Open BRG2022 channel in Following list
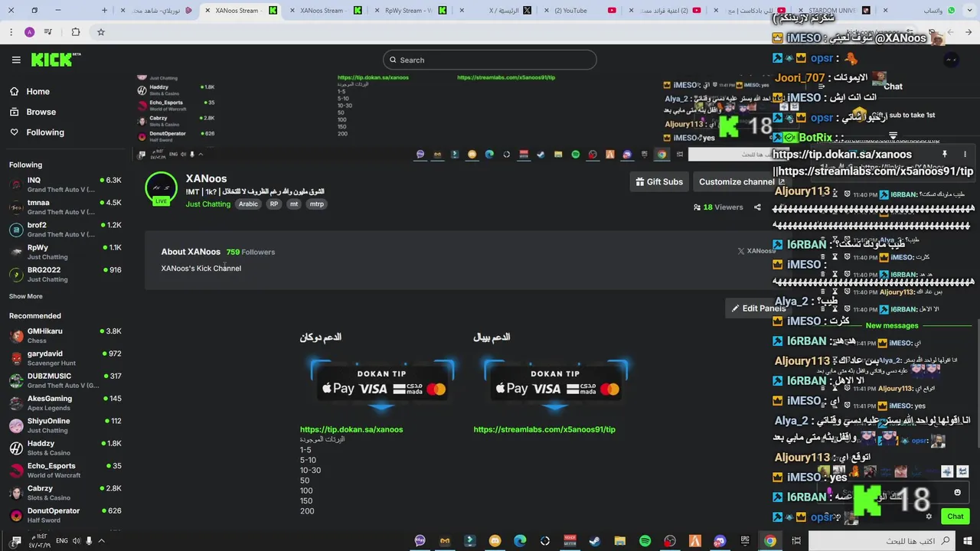The height and width of the screenshot is (551, 980). point(65,274)
